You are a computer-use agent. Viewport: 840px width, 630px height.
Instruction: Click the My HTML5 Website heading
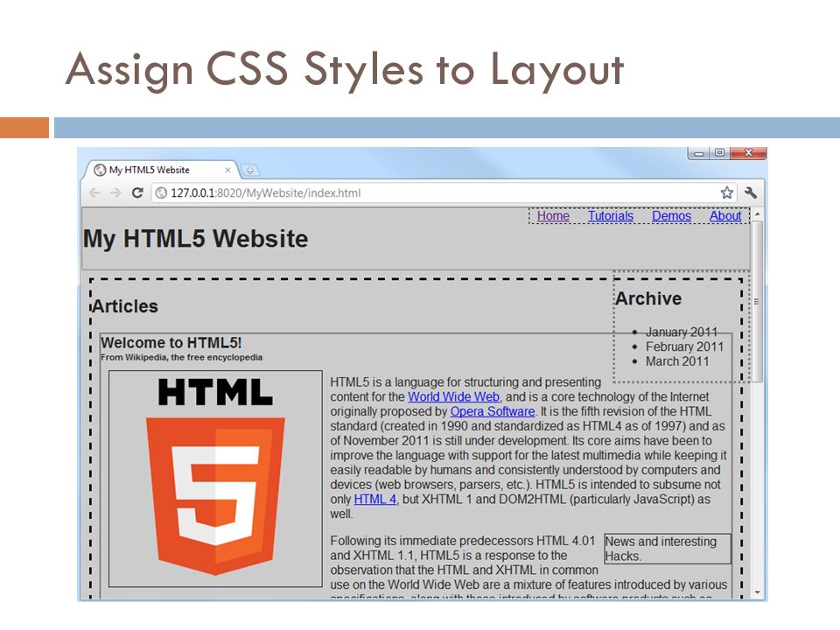(195, 239)
